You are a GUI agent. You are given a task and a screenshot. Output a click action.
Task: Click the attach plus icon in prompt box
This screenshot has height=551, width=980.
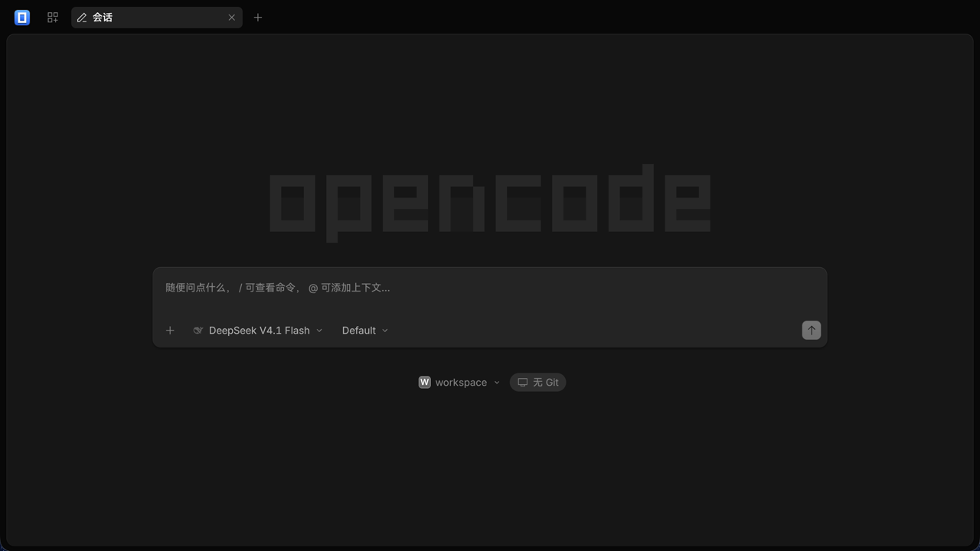170,331
